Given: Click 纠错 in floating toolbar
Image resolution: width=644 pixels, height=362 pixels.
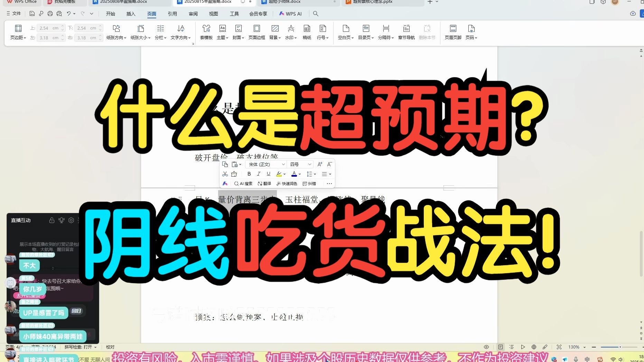Looking at the screenshot, I should click(309, 184).
